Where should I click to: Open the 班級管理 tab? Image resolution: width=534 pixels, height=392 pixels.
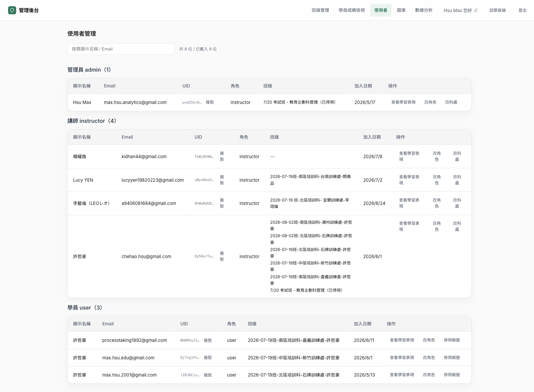(x=320, y=10)
